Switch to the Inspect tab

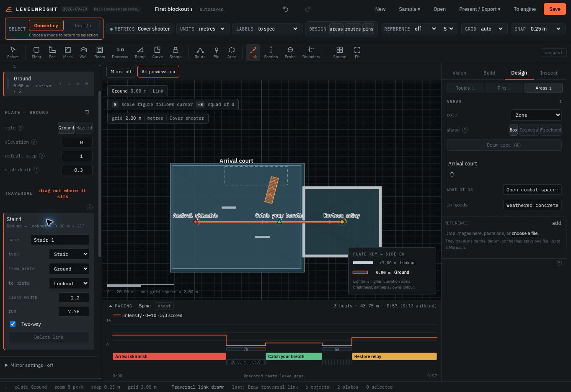tap(549, 73)
